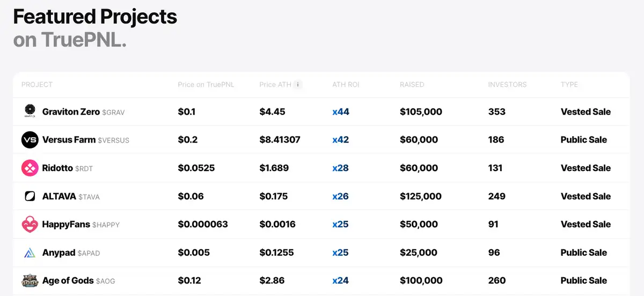644x296 pixels.
Task: Click the x44 ATH ROI value
Action: [340, 112]
